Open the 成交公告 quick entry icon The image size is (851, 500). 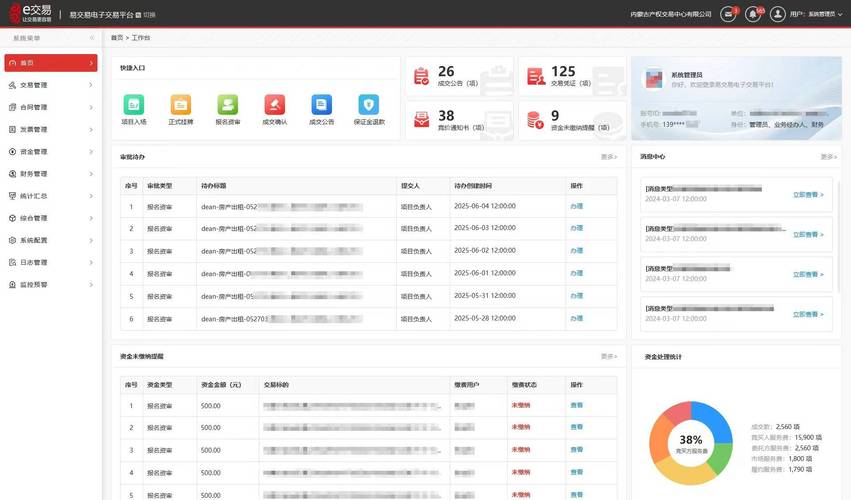pyautogui.click(x=322, y=104)
